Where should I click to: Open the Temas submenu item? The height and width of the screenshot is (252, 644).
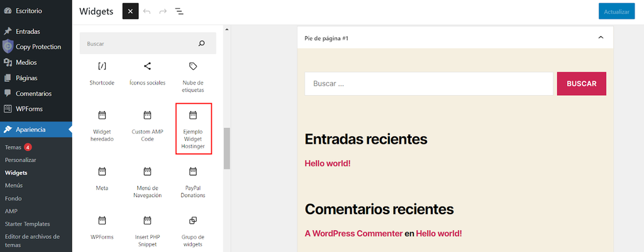pos(13,147)
